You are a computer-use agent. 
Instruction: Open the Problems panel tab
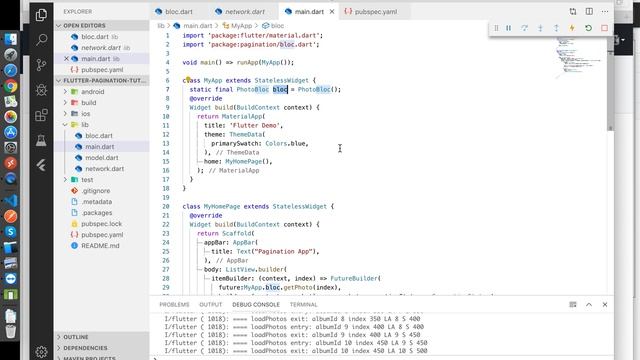[174, 304]
